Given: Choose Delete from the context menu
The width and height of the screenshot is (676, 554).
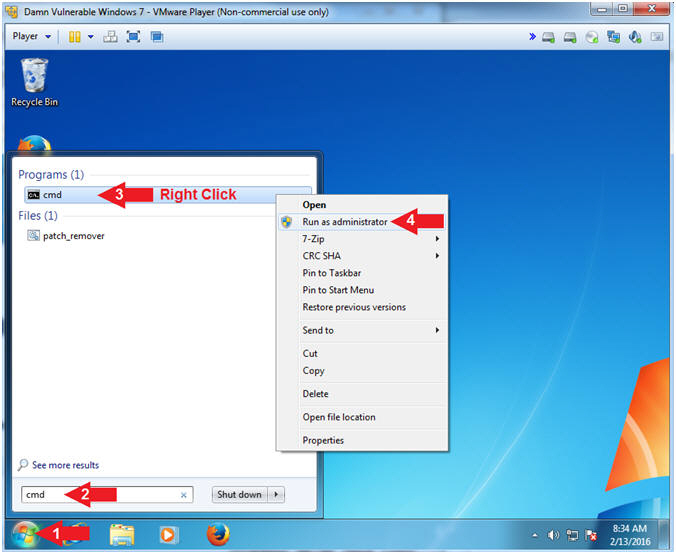Looking at the screenshot, I should click(362, 394).
